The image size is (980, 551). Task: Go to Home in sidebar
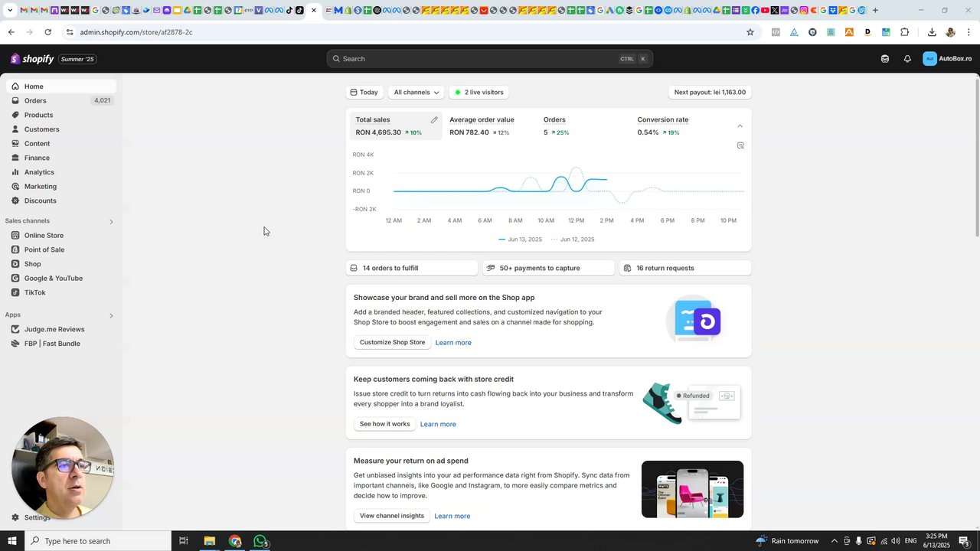(x=60, y=86)
